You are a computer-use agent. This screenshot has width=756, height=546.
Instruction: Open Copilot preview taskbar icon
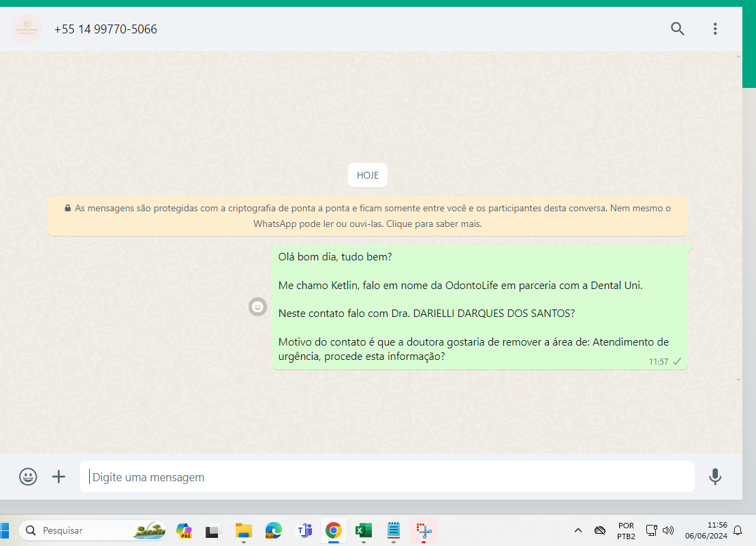[x=184, y=530]
